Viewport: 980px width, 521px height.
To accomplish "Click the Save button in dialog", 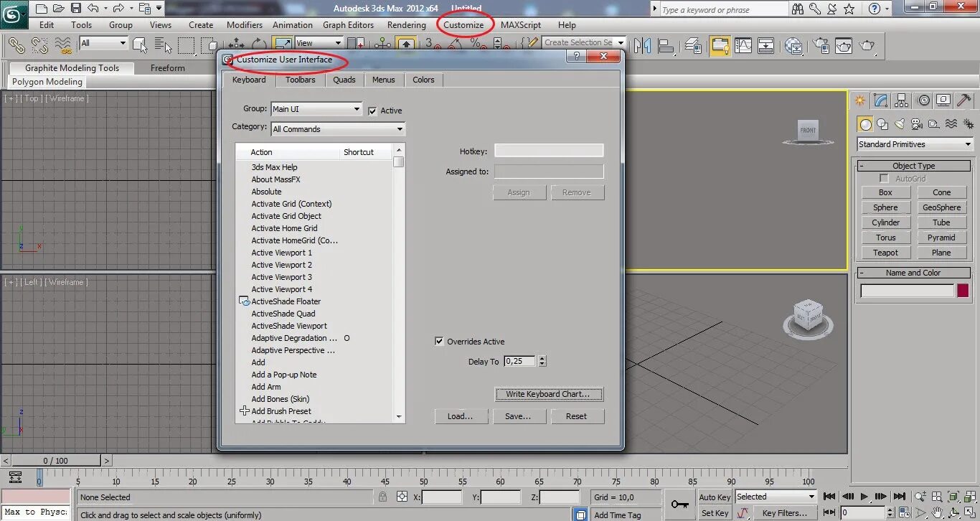I will pyautogui.click(x=518, y=416).
